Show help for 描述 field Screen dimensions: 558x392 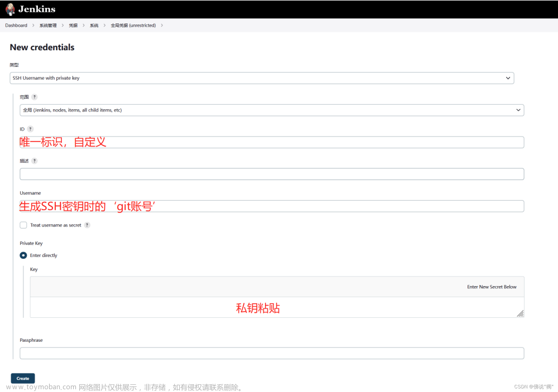(35, 161)
